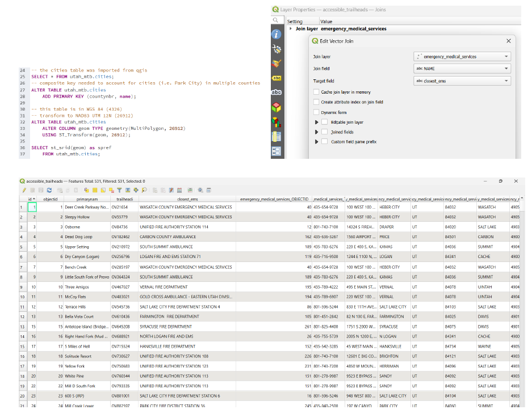
Task: Dock the attribute table window
Action: (x=209, y=190)
